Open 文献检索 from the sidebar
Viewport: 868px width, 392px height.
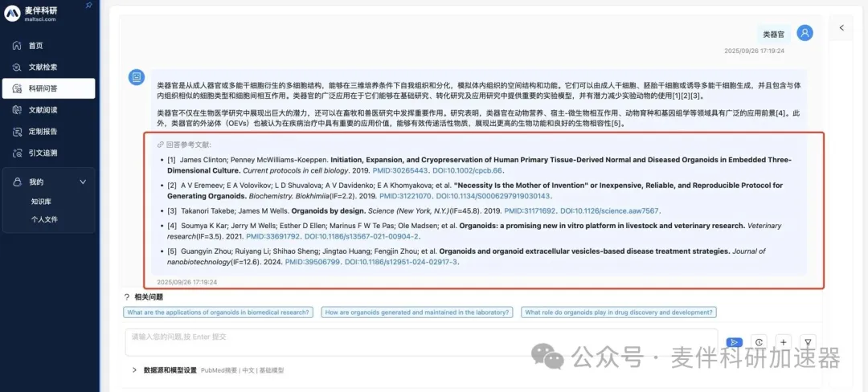[43, 67]
